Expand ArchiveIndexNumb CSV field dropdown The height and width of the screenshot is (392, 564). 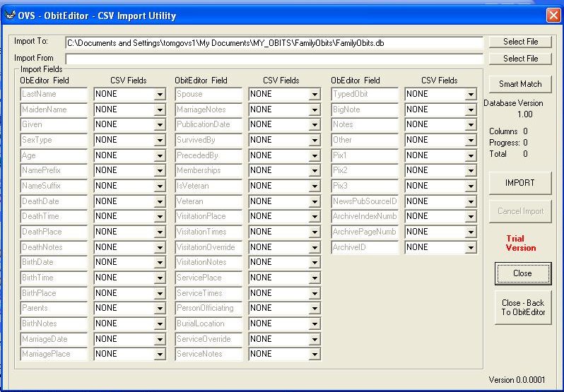(x=471, y=217)
